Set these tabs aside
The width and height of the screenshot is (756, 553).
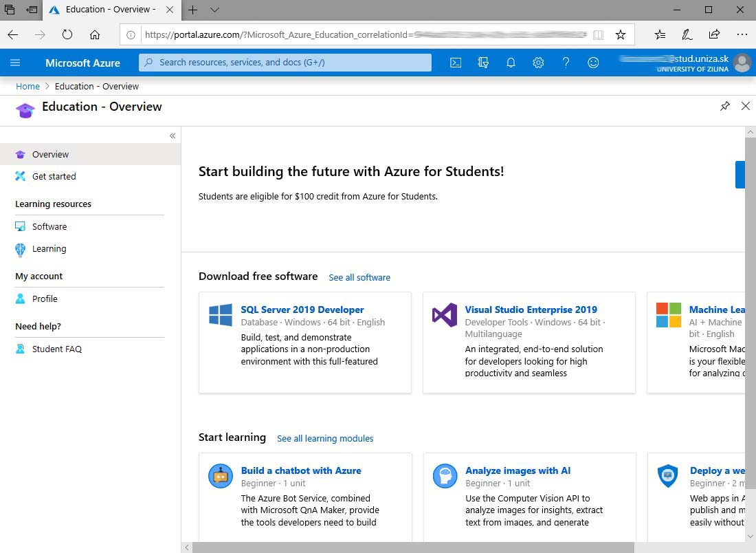coord(32,10)
